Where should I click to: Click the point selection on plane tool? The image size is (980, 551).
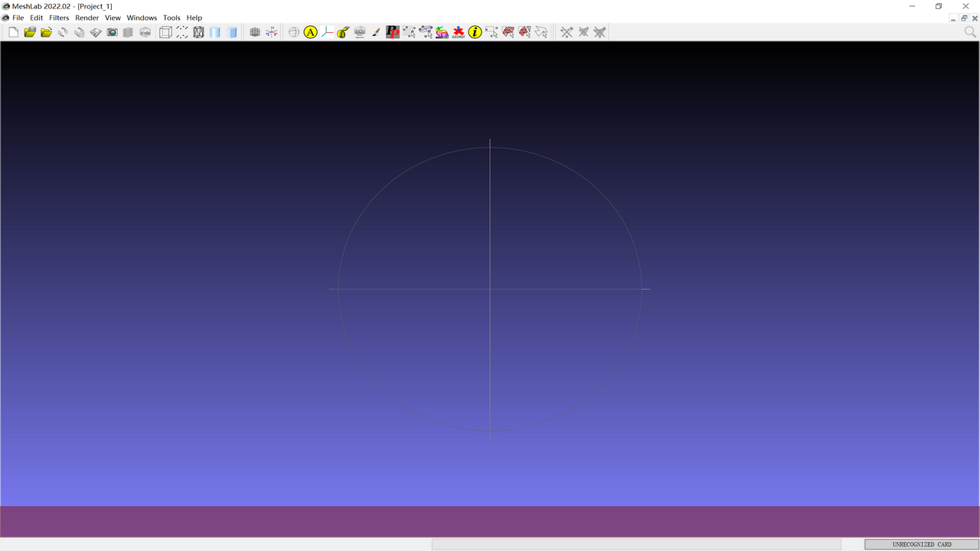410,32
